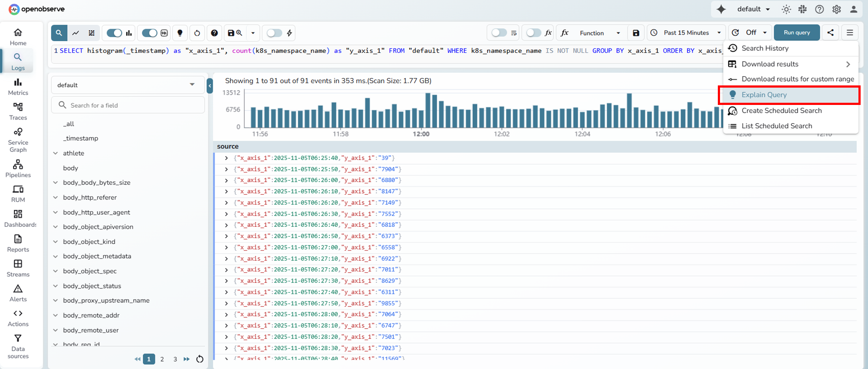This screenshot has height=369, width=868.
Task: Turn off SQL mode toggle
Action: click(150, 33)
